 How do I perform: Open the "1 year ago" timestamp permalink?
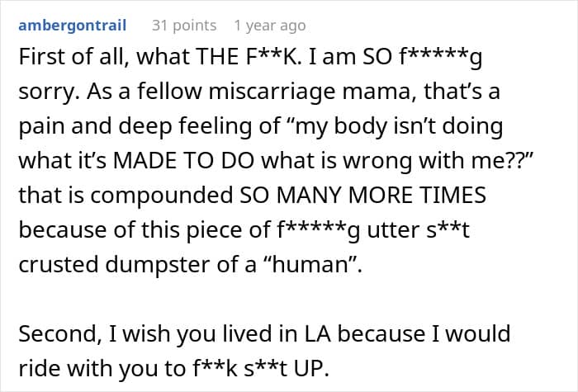269,26
